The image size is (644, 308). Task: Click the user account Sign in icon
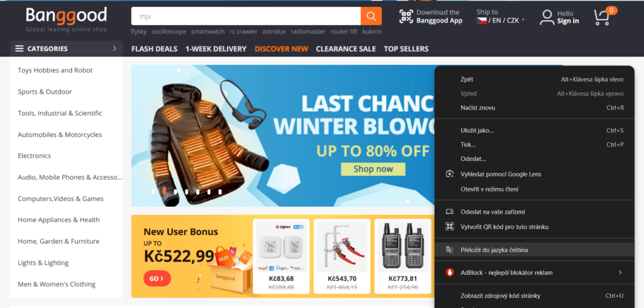pos(547,17)
